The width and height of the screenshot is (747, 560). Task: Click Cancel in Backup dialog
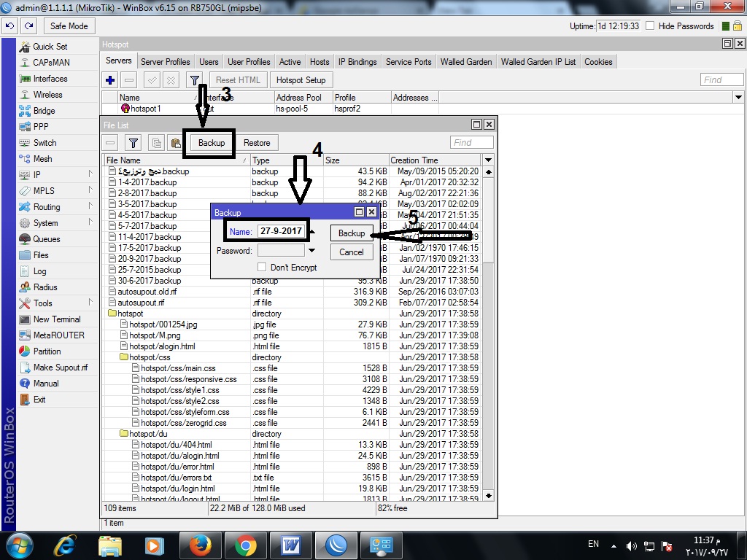click(x=352, y=252)
